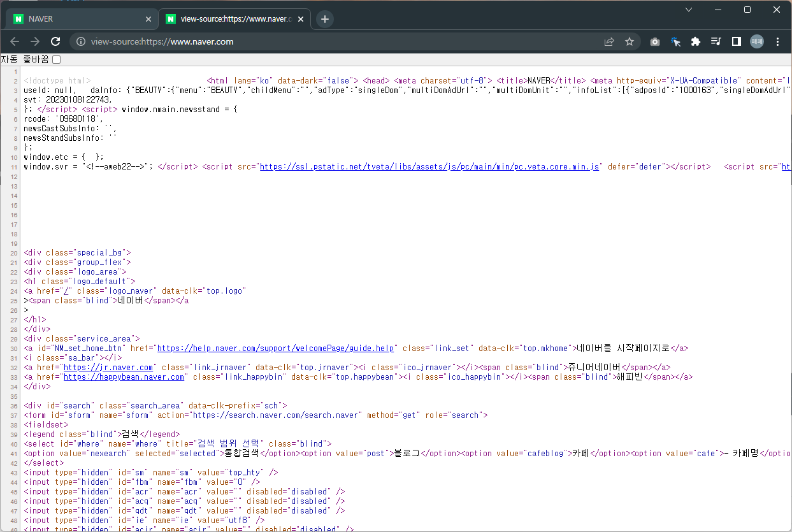
Task: Go forward to the next page
Action: pos(35,41)
